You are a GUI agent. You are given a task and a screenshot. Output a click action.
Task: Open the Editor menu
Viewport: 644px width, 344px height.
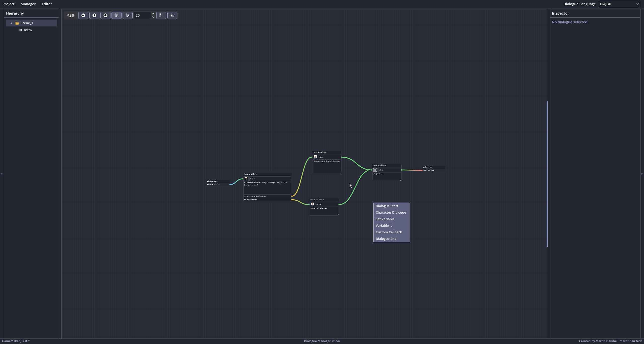click(47, 4)
